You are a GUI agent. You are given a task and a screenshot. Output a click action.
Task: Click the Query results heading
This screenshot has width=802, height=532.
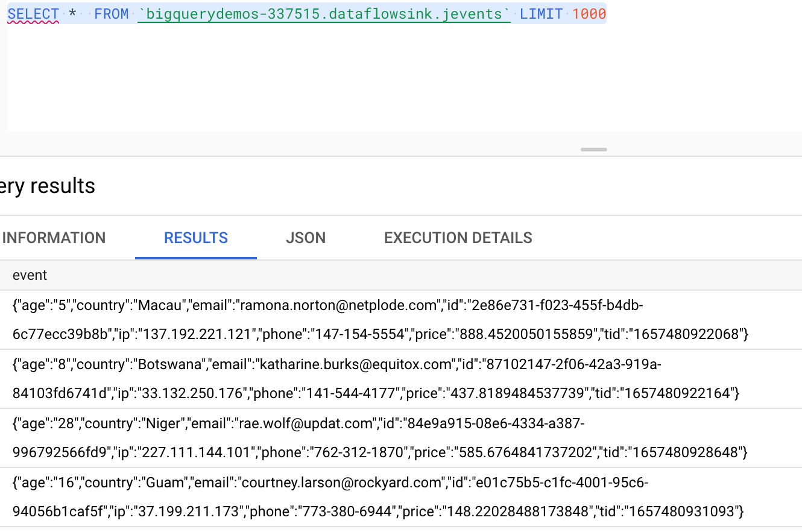point(47,186)
